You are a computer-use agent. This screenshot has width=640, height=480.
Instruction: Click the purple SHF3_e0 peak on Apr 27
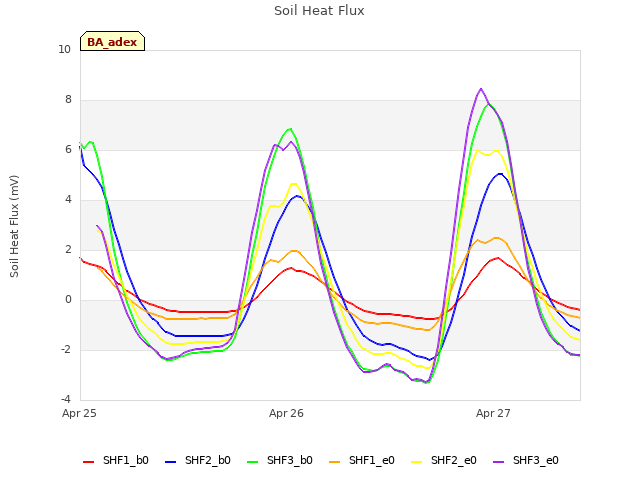(x=481, y=89)
